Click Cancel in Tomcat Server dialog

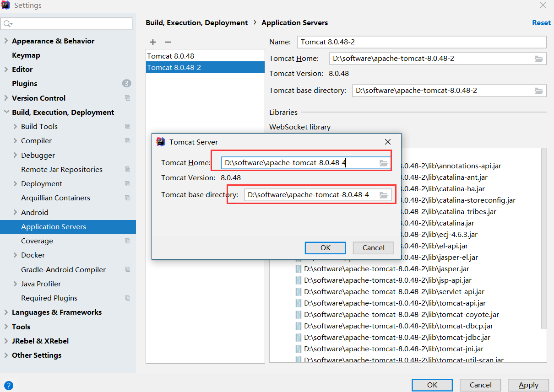point(373,247)
